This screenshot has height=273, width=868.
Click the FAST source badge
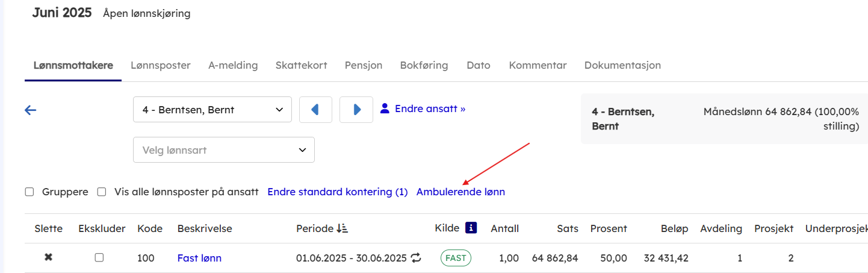tap(456, 258)
